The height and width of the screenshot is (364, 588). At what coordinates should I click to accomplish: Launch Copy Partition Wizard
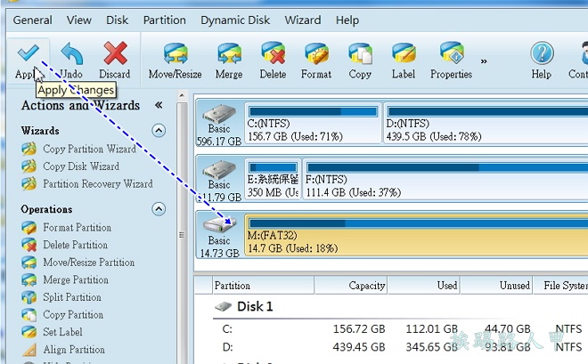[90, 149]
